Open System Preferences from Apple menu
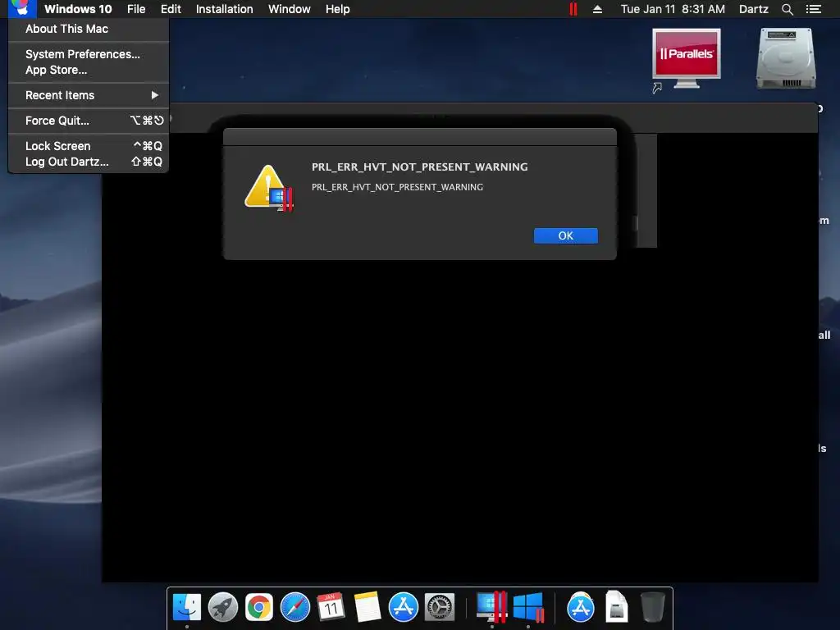Viewport: 840px width, 630px height. point(83,54)
